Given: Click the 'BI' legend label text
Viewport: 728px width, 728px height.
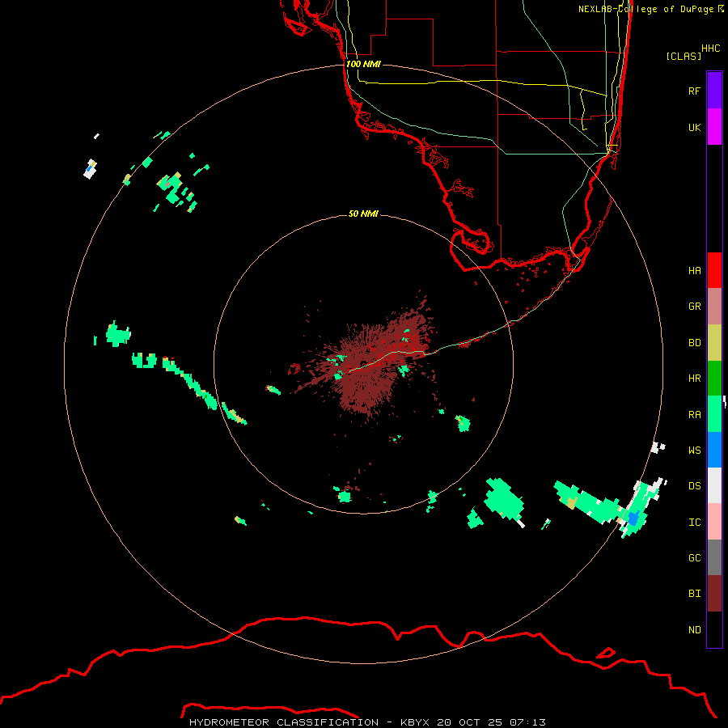Looking at the screenshot, I should [694, 594].
